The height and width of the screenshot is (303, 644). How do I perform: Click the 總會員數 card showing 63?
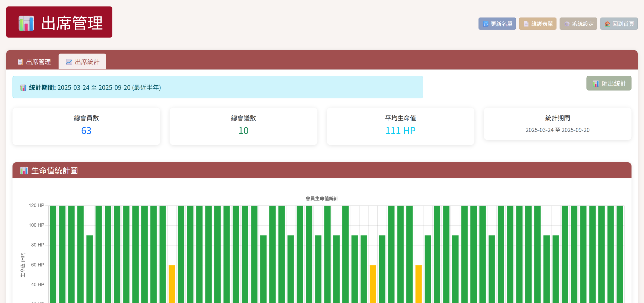tap(86, 126)
